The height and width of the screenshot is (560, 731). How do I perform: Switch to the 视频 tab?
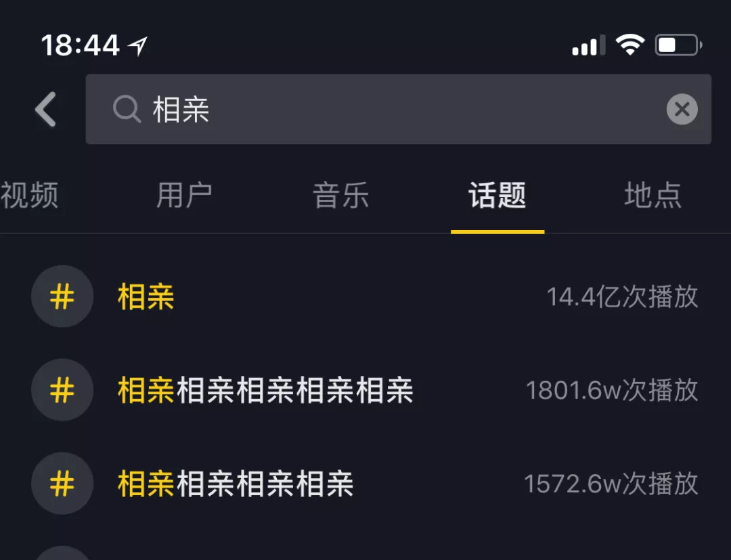(30, 195)
